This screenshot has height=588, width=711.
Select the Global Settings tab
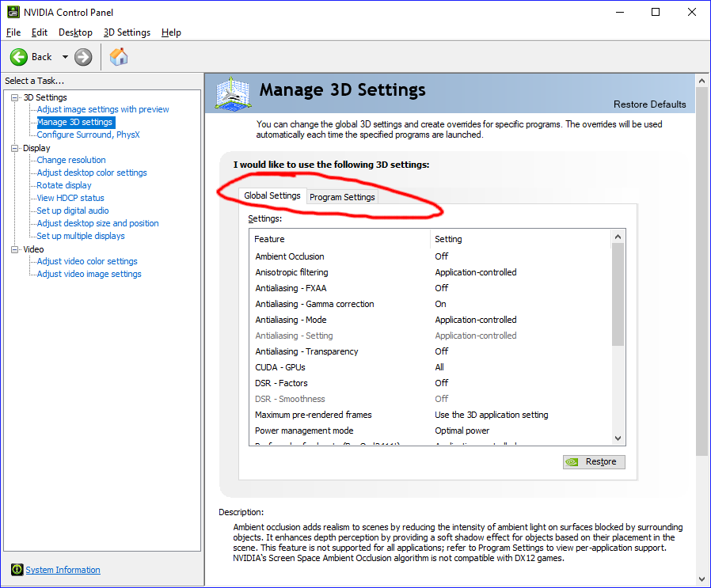pos(272,195)
